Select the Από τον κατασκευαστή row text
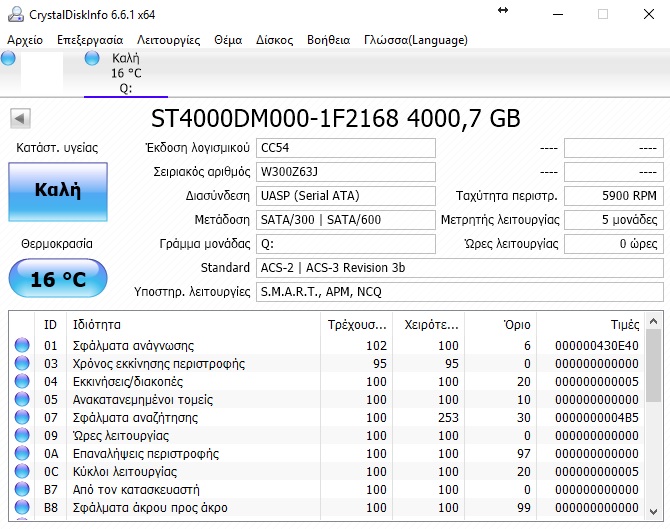 pos(136,489)
